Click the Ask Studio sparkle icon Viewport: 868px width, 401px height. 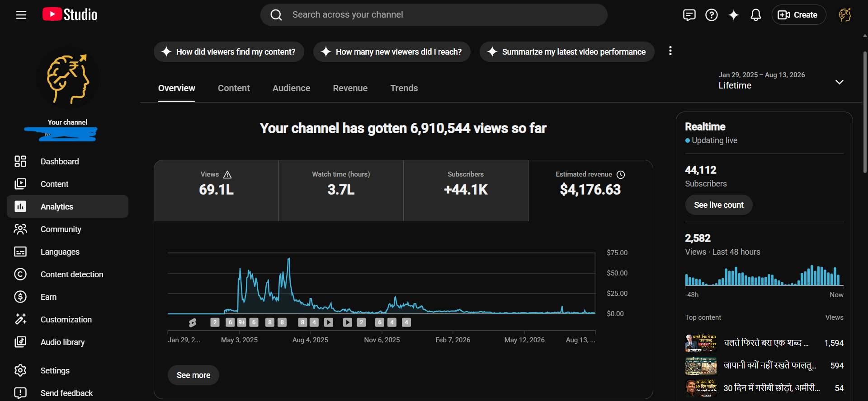click(x=733, y=15)
